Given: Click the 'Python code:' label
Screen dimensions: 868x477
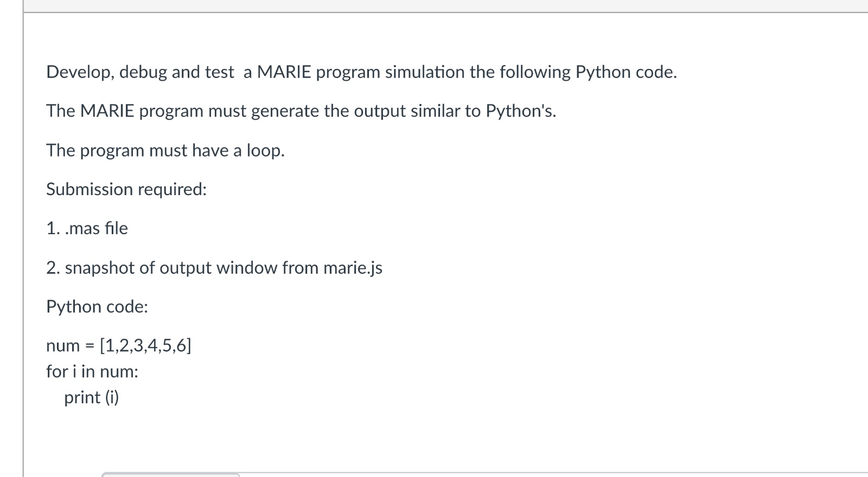Looking at the screenshot, I should (x=97, y=307).
